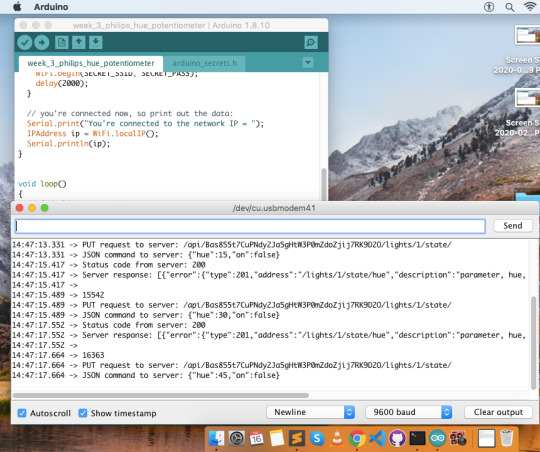Save the sketch with the down-arrow icon
This screenshot has width=540, height=452.
point(96,42)
